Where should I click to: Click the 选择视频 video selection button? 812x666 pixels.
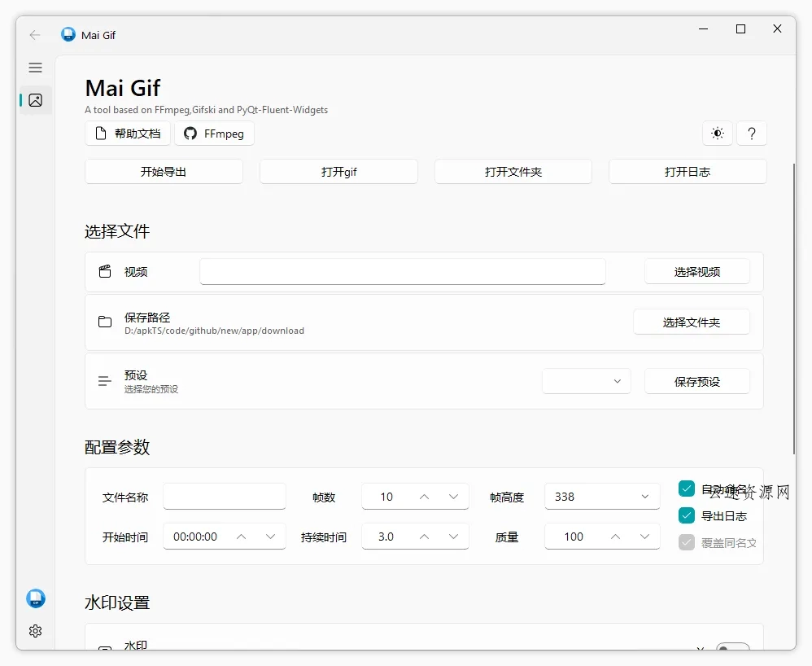point(696,272)
